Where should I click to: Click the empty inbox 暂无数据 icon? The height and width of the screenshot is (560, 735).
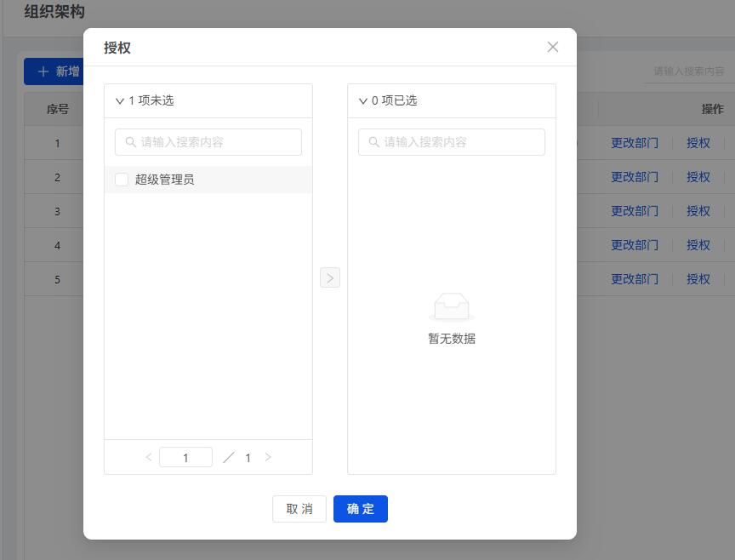452,306
